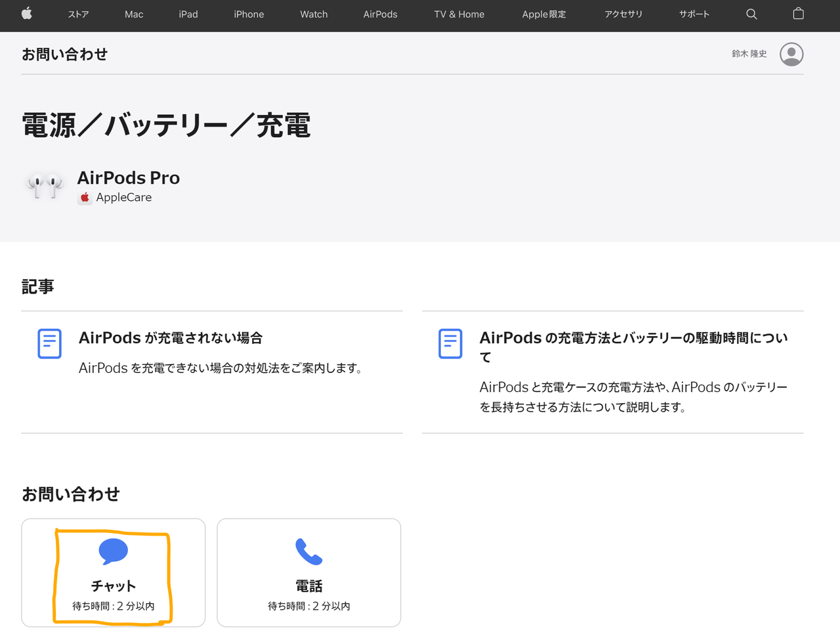Image resolution: width=840 pixels, height=642 pixels.
Task: Click 待ち時間 text under チャット
Action: (x=114, y=606)
